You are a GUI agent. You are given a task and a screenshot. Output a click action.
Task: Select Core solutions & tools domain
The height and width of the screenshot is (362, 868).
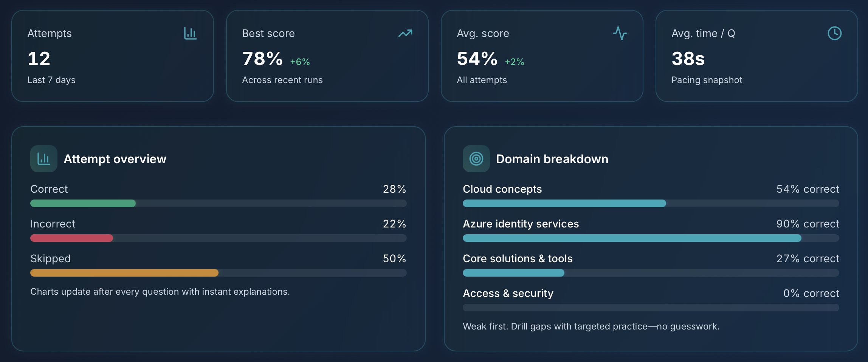[518, 258]
